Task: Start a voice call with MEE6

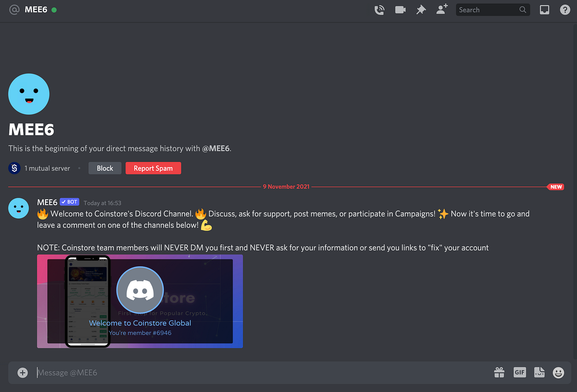Action: 380,10
